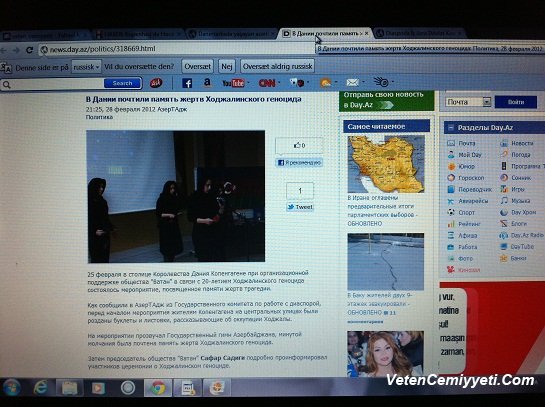Select the Oversæt aldrig russisk option

tap(277, 66)
